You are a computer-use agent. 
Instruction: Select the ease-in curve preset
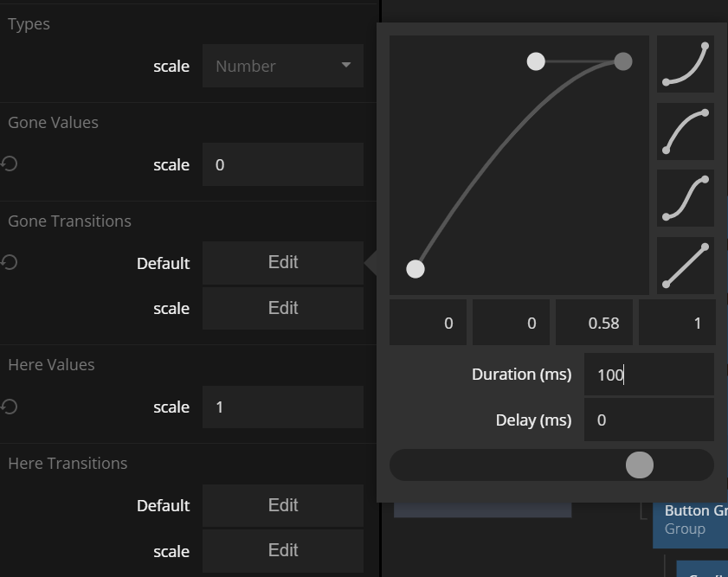tap(686, 63)
